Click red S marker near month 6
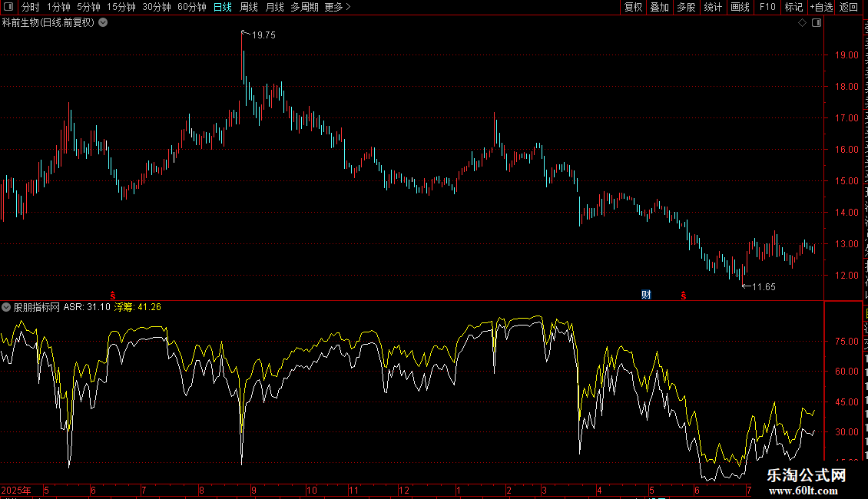 (113, 296)
